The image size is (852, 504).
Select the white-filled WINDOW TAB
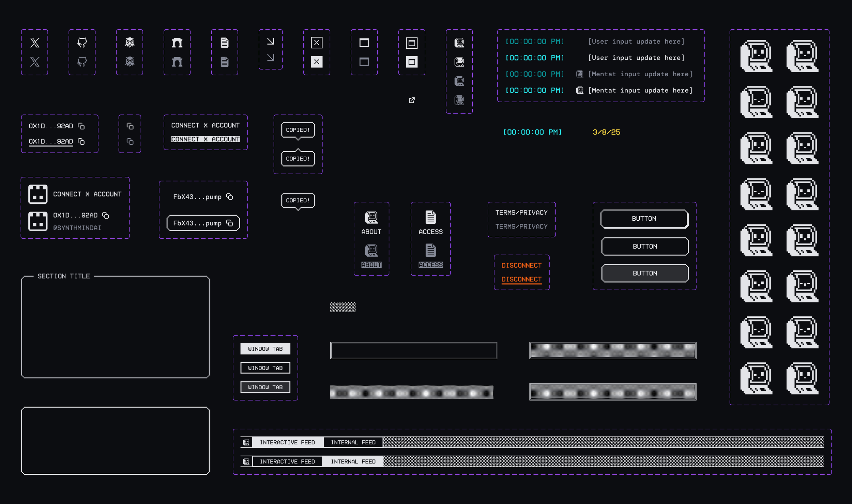pos(265,349)
